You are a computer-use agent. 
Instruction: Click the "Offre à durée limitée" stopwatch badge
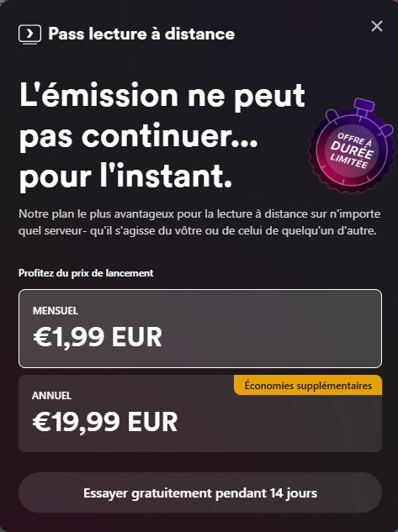pos(351,146)
